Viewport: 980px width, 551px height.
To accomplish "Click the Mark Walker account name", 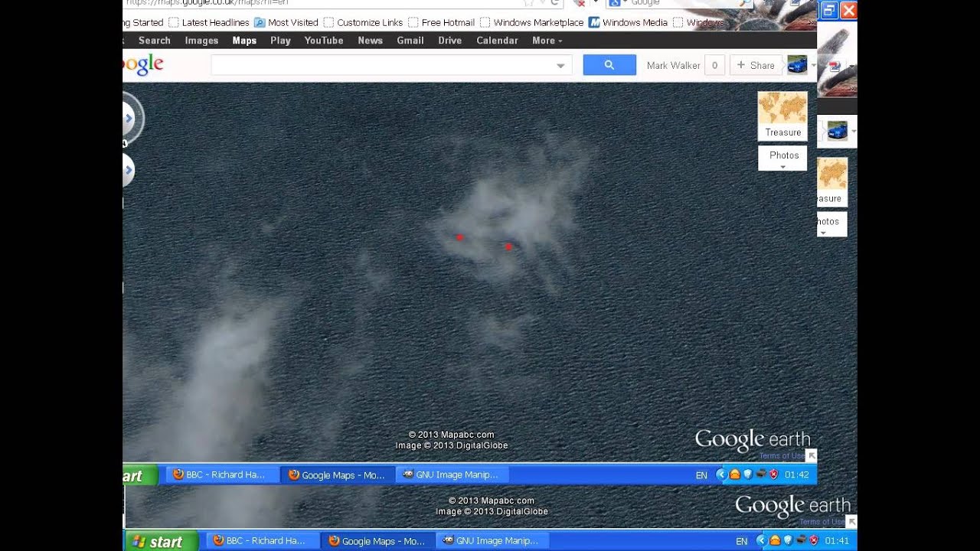I will point(674,65).
